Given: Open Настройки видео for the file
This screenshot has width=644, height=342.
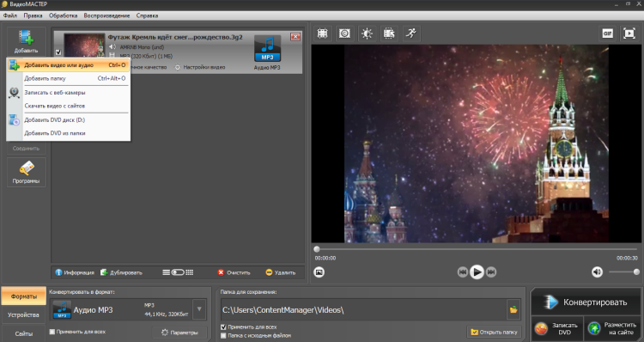Looking at the screenshot, I should click(200, 67).
